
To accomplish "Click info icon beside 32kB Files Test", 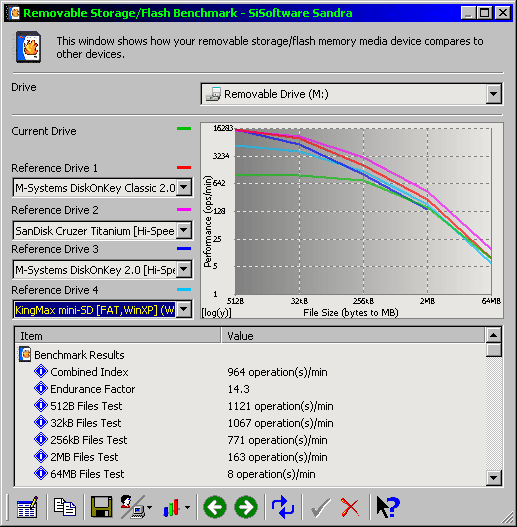I will click(41, 422).
